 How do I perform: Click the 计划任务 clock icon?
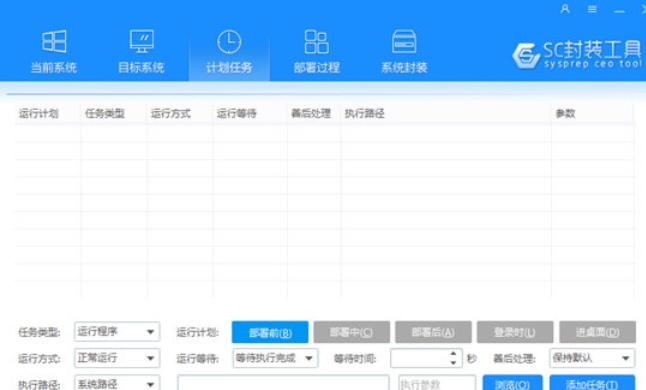pos(229,42)
